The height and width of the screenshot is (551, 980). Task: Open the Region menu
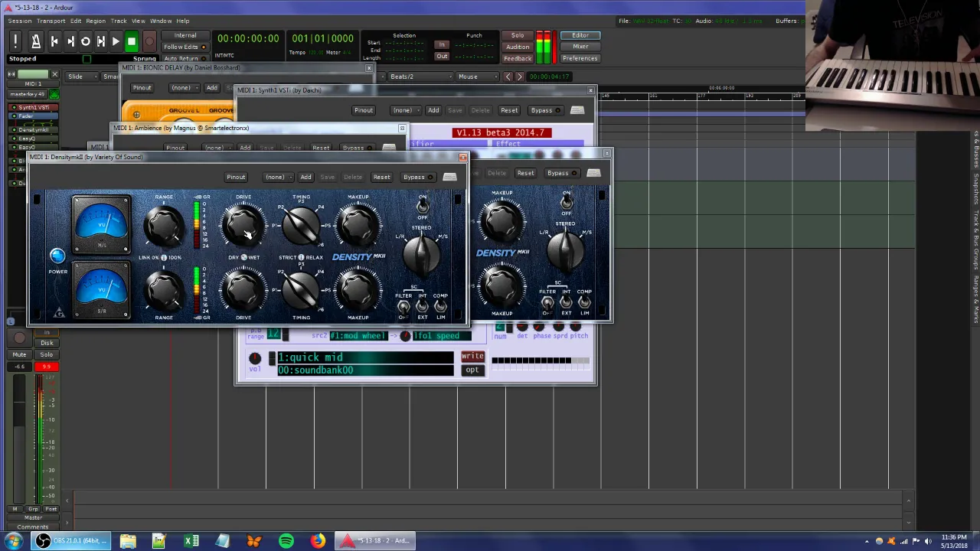(96, 21)
